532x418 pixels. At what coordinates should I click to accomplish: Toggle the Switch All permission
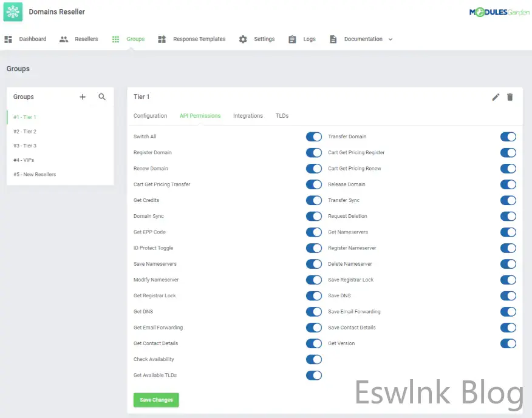point(313,137)
